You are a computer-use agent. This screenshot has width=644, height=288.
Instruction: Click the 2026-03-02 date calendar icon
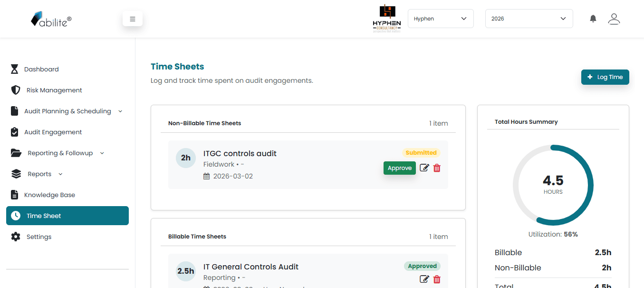tap(206, 176)
